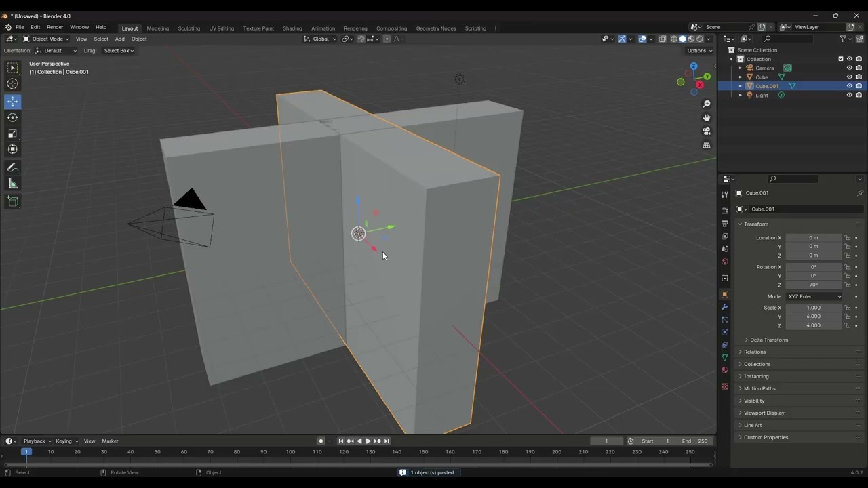
Task: Play the animation forward
Action: click(x=368, y=441)
